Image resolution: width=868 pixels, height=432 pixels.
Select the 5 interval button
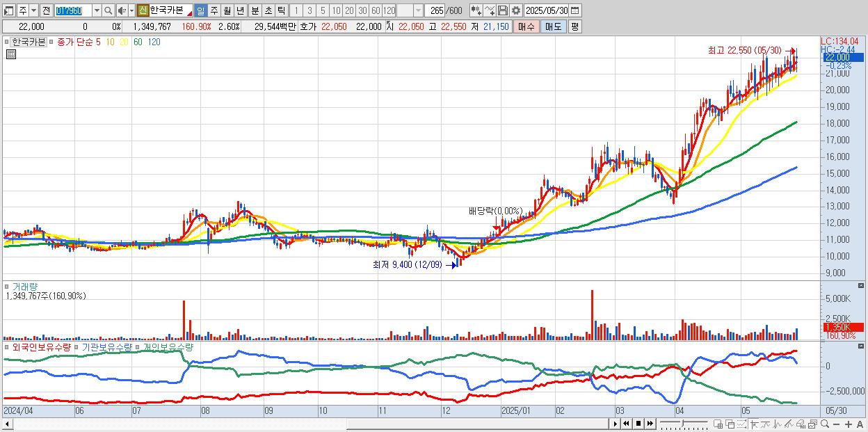[x=322, y=10]
